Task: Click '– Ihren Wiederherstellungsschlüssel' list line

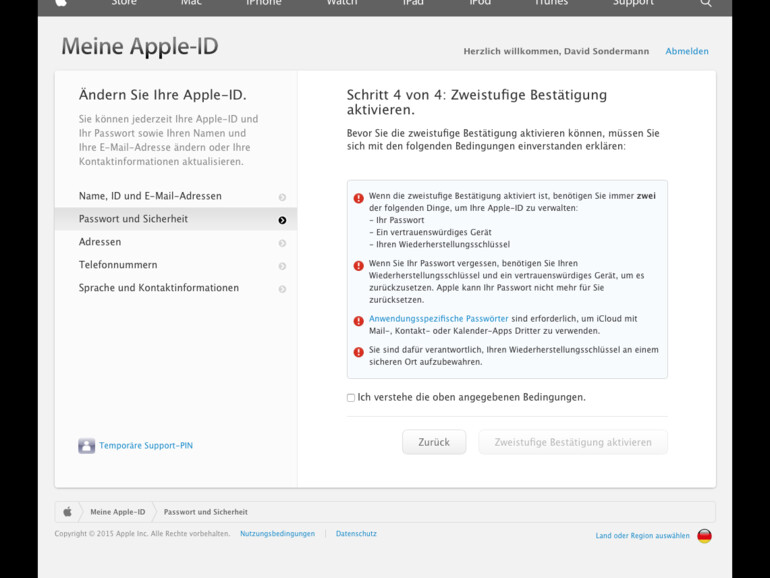Action: click(440, 245)
